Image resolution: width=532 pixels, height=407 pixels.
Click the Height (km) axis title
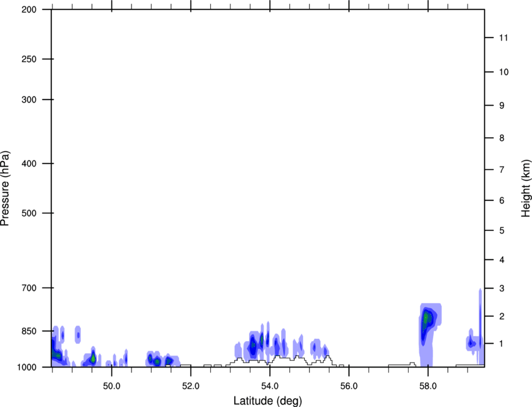(x=526, y=188)
